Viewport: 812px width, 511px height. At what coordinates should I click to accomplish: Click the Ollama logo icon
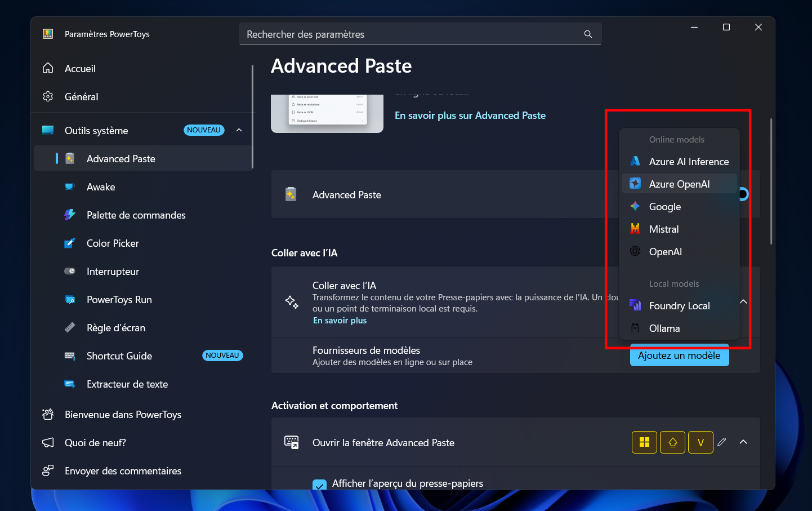click(635, 328)
